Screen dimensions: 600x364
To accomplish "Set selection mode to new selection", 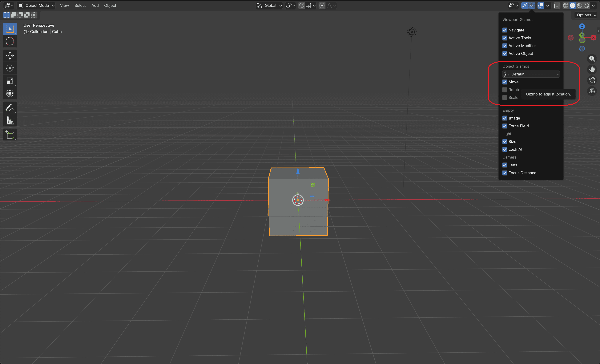I will point(6,15).
